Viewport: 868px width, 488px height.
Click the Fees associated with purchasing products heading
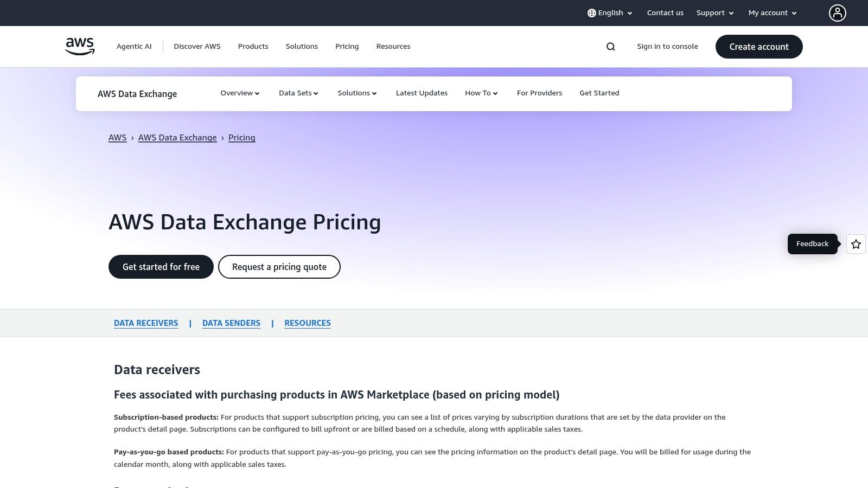pyautogui.click(x=336, y=395)
